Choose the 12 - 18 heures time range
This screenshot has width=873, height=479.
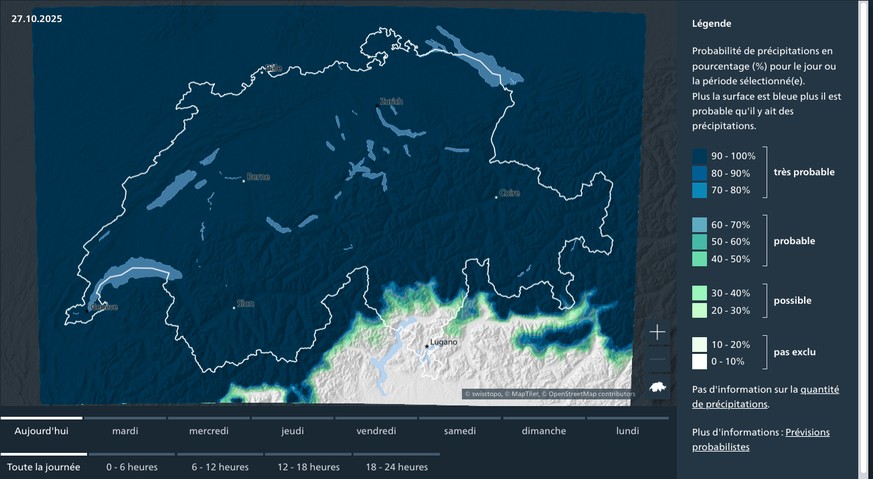point(308,467)
